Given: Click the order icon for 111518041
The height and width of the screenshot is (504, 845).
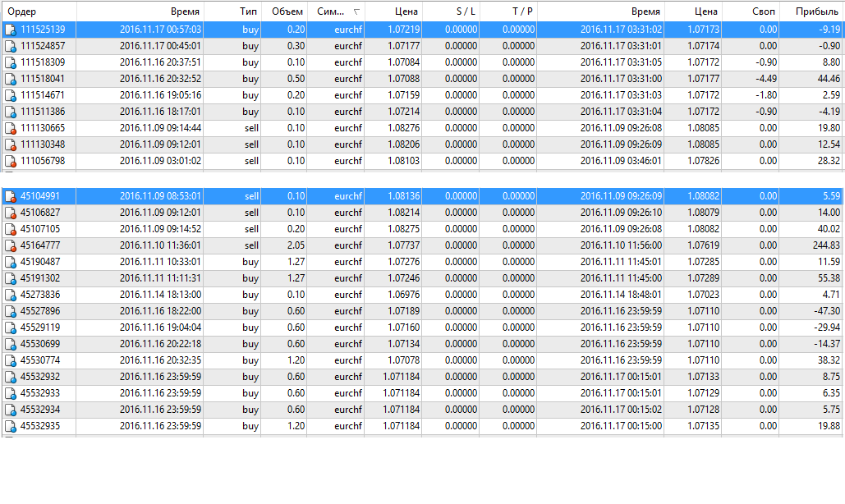Looking at the screenshot, I should coord(10,79).
